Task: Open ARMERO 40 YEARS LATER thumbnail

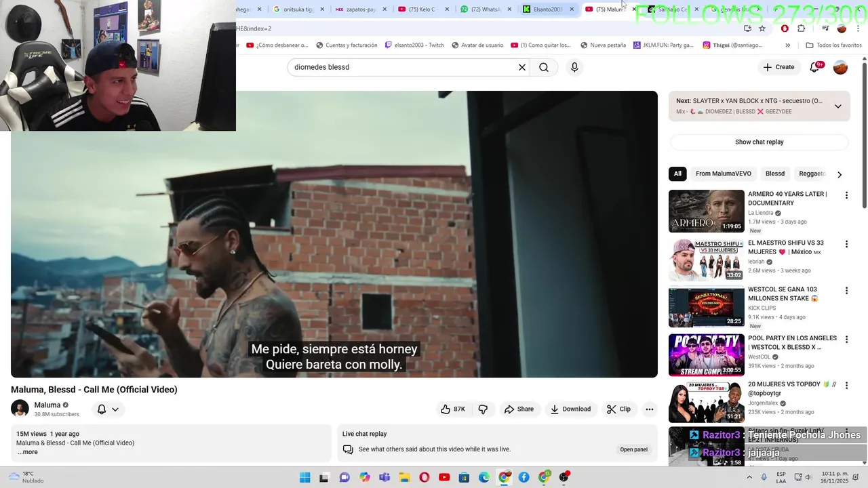Action: 706,211
